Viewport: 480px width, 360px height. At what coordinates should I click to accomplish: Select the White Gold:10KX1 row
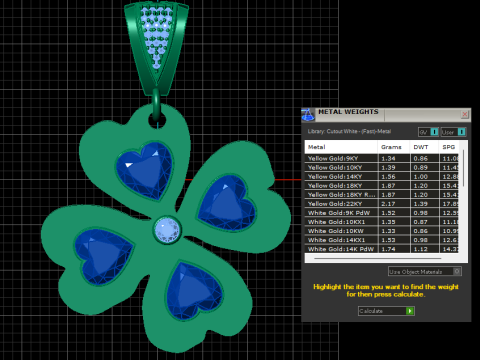(382, 222)
